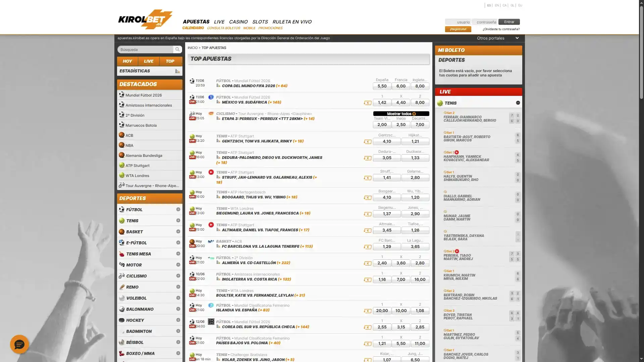
Task: Click the stream icon on Struff vs. Galarneau
Action: (x=211, y=172)
